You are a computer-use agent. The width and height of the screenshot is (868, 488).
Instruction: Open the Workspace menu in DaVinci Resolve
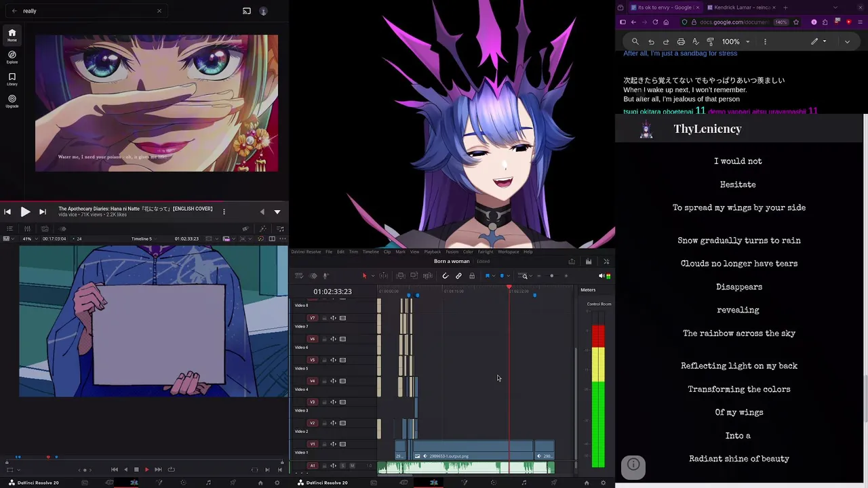(508, 251)
